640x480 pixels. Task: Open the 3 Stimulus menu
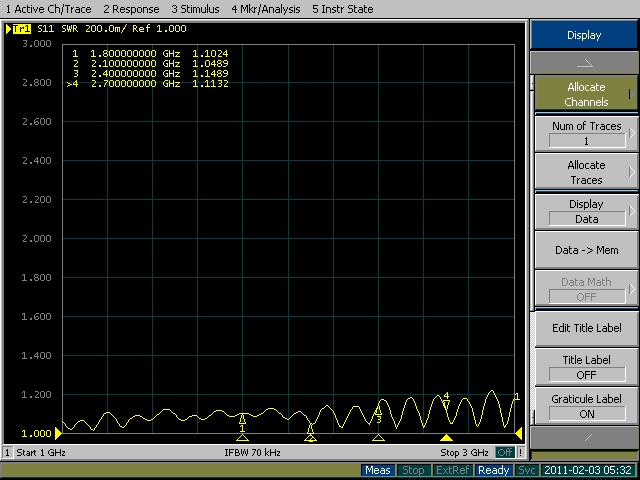(195, 9)
